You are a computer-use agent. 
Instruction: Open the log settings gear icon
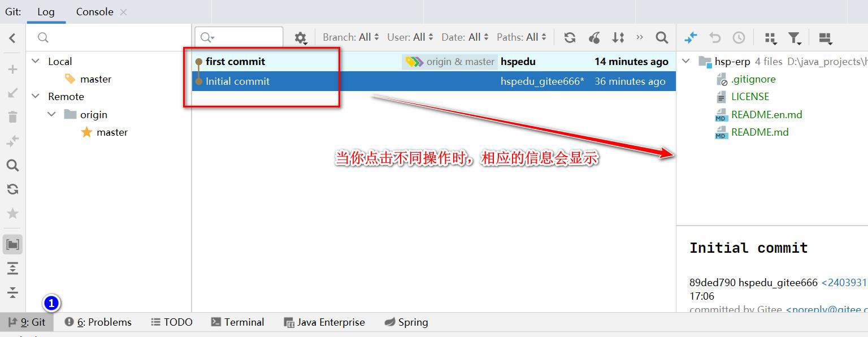300,38
